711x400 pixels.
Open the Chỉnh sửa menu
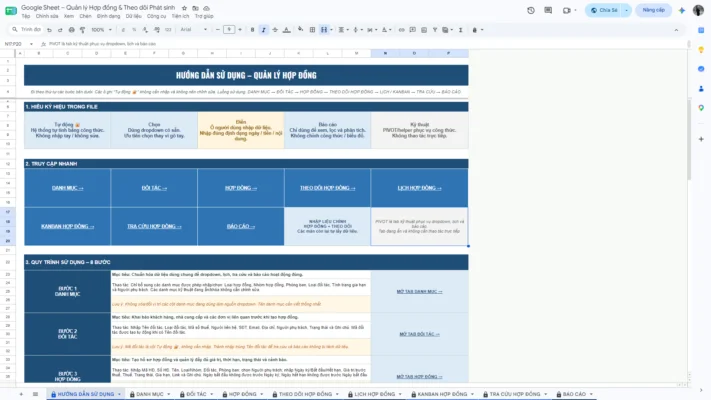tap(47, 16)
